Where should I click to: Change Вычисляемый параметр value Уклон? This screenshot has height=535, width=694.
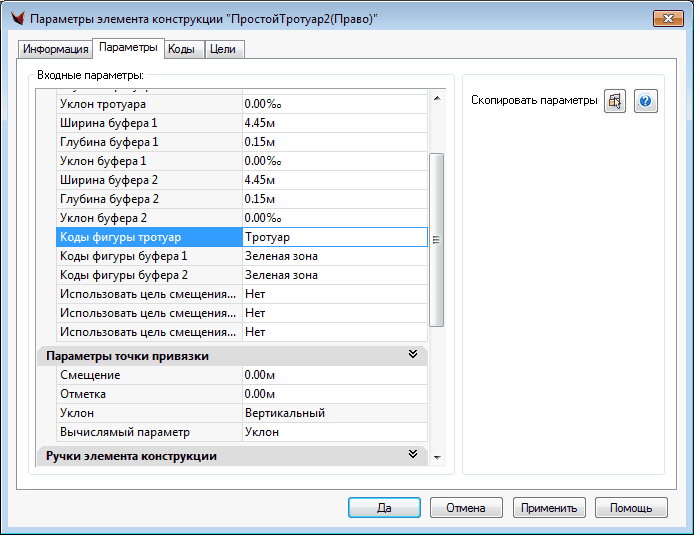[x=334, y=432]
